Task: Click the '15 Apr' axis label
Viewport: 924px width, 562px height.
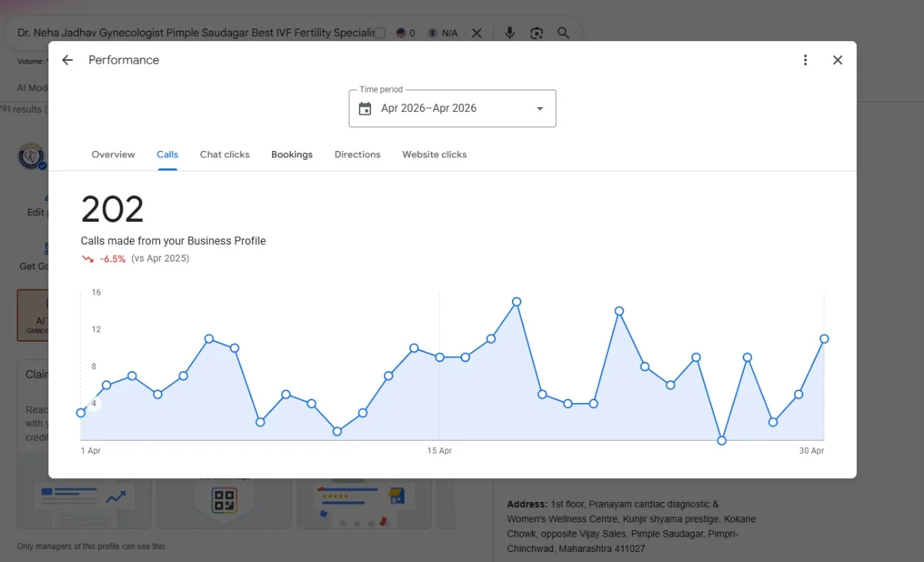Action: pyautogui.click(x=440, y=451)
